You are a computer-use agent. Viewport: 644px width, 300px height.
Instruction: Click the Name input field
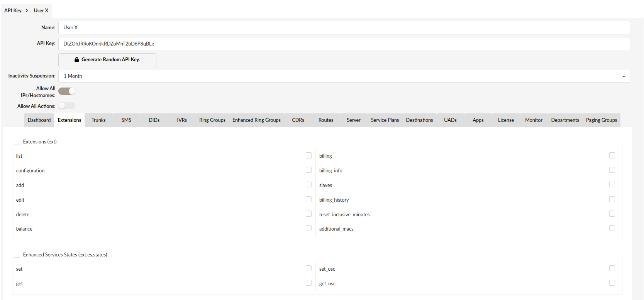(344, 28)
